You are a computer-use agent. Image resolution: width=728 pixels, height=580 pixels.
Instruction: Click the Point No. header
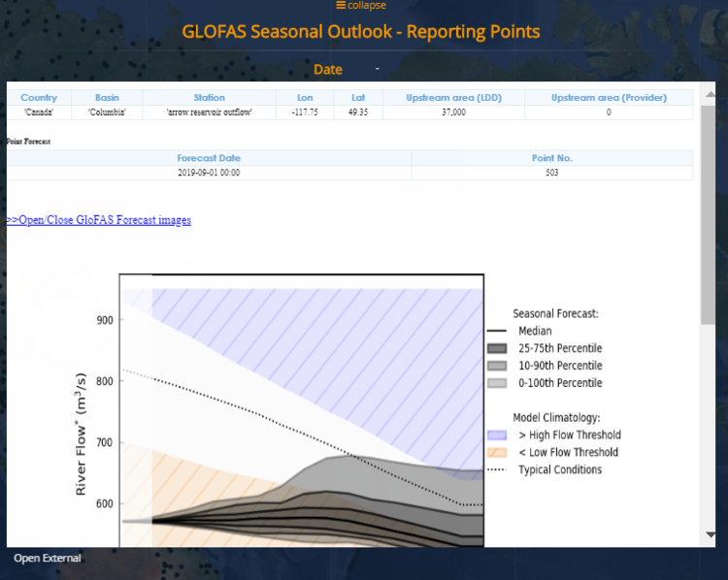point(552,158)
